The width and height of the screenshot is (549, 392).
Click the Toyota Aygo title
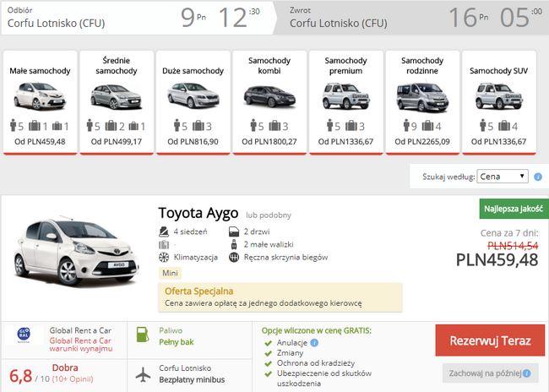[198, 213]
